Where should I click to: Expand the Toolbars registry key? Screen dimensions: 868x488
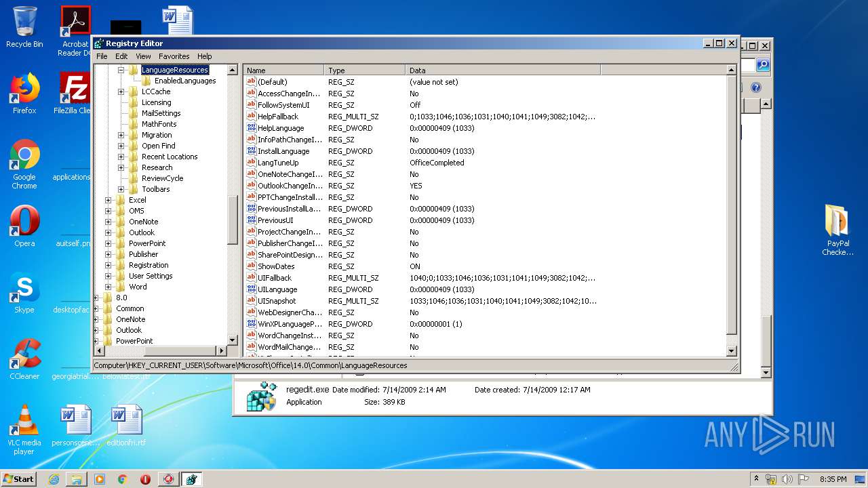click(x=121, y=189)
